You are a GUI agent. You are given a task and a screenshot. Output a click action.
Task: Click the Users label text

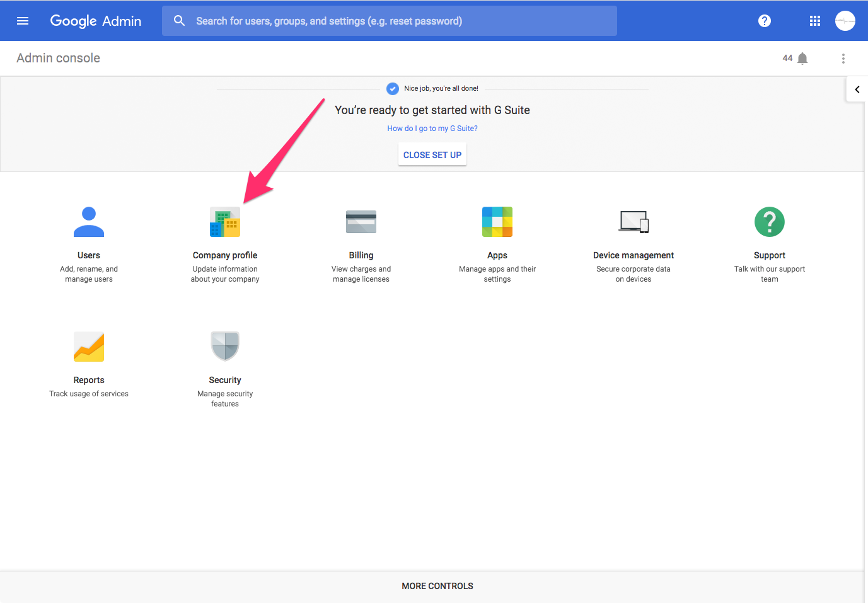click(89, 255)
